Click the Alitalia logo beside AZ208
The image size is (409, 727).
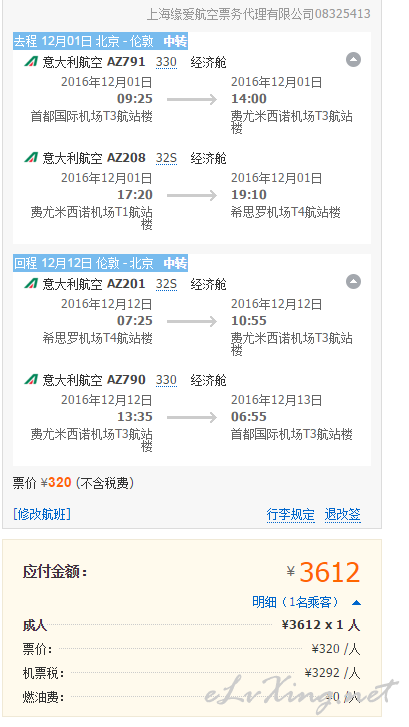click(32, 158)
